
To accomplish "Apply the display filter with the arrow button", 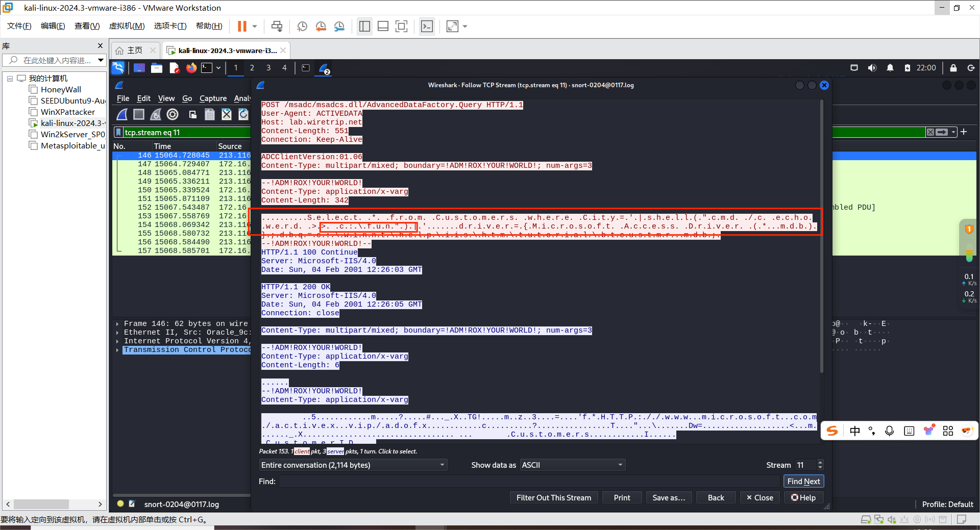I will pyautogui.click(x=942, y=132).
